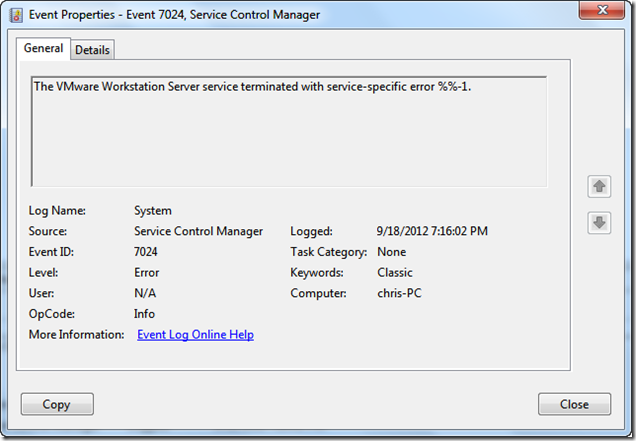The height and width of the screenshot is (441, 636).
Task: Click the User value "N/A"
Action: click(x=145, y=293)
